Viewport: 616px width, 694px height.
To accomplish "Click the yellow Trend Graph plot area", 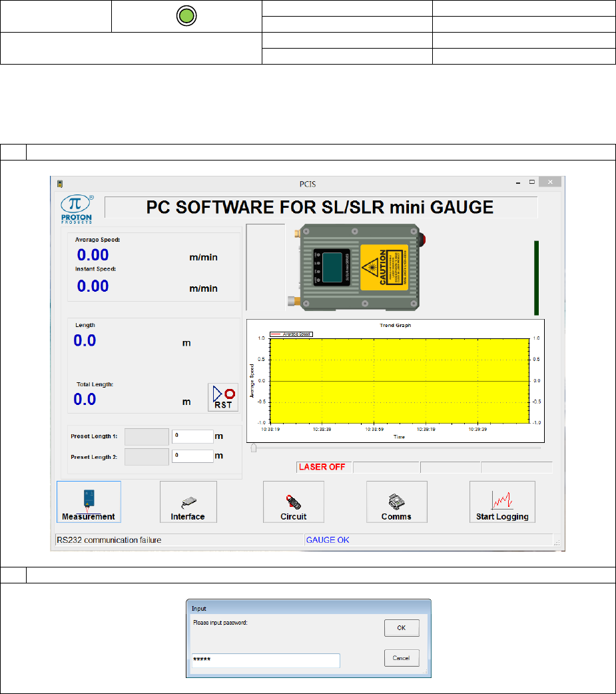I will tap(400, 381).
